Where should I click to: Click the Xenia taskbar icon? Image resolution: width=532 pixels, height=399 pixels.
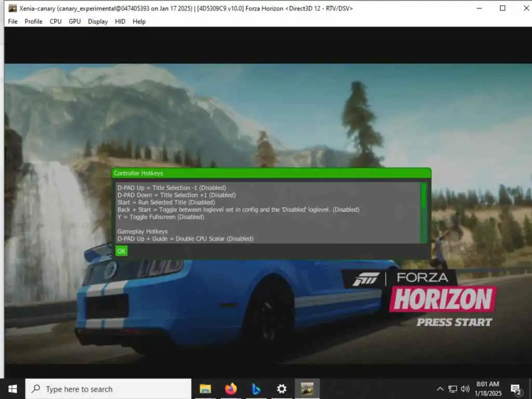tap(307, 389)
